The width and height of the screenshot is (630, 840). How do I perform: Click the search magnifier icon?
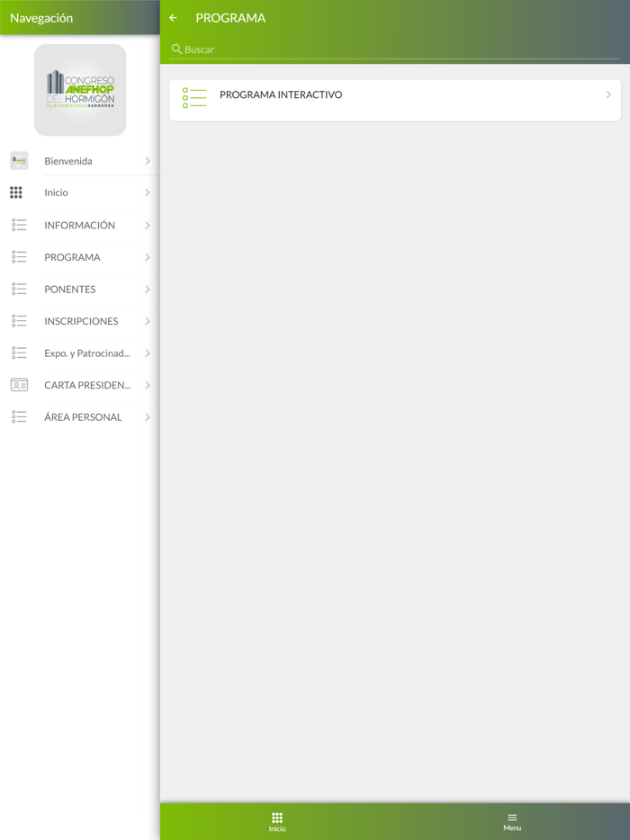click(176, 49)
